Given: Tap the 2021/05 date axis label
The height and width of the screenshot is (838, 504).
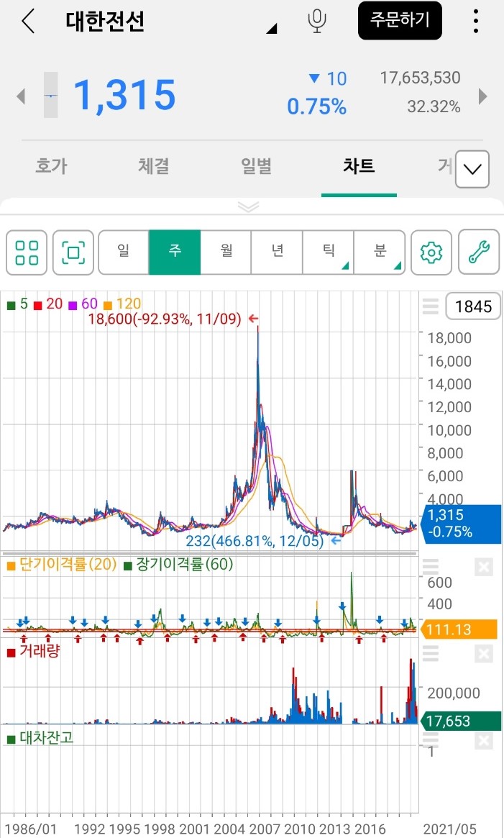Looking at the screenshot, I should coord(450,829).
